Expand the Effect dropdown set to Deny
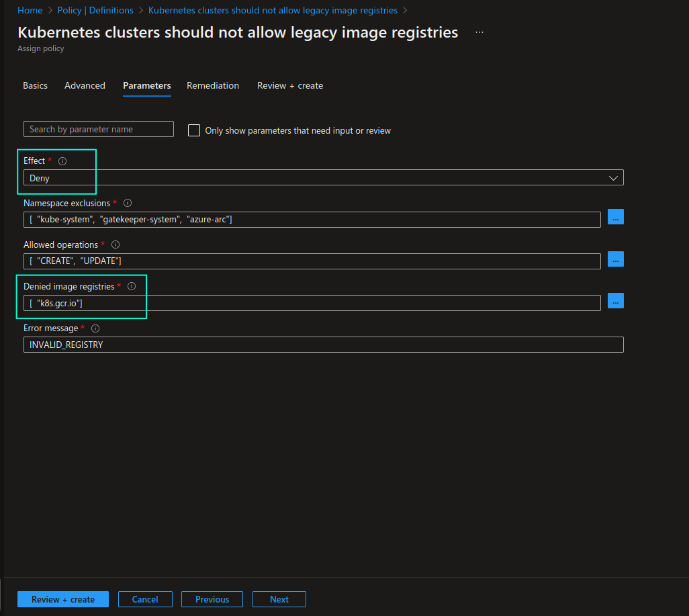 tap(324, 177)
